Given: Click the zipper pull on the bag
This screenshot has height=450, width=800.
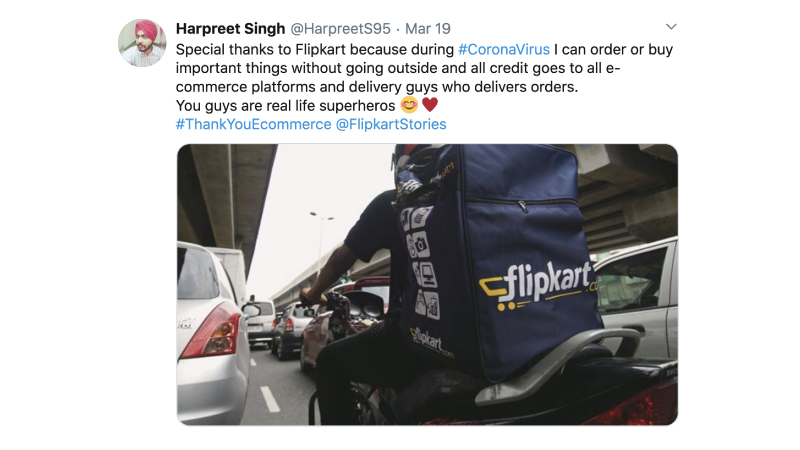Looking at the screenshot, I should (x=523, y=207).
